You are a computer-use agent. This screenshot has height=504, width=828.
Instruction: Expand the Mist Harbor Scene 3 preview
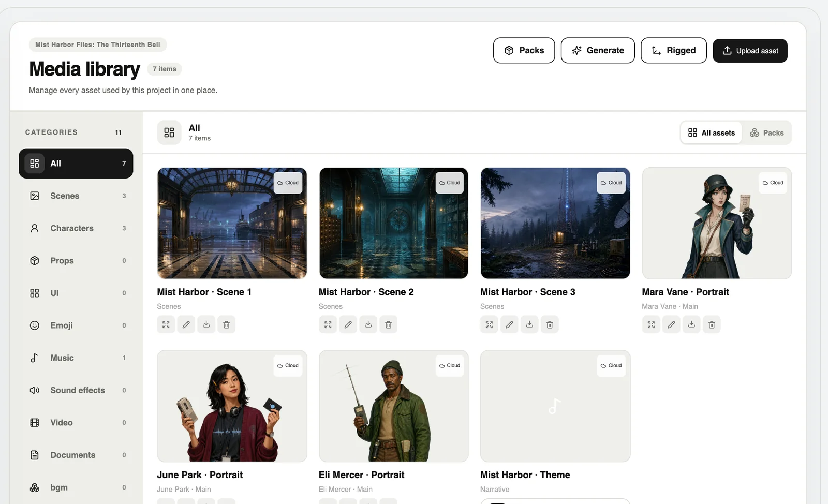489,324
